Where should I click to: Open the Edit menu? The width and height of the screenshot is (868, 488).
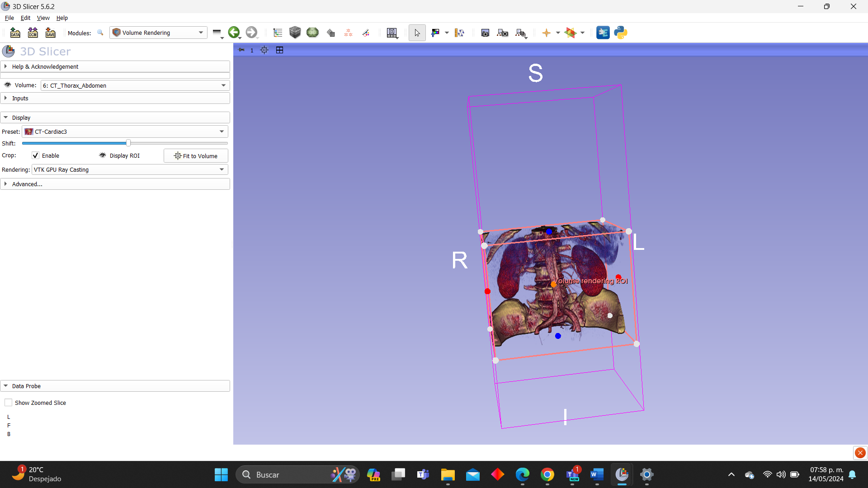pos(25,18)
